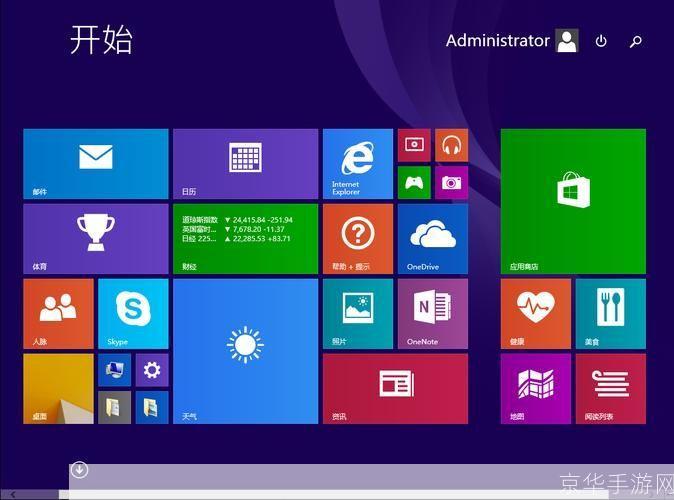Screen dimensions: 674x500
Task: Open the Maps tile (地图)
Action: 536,389
